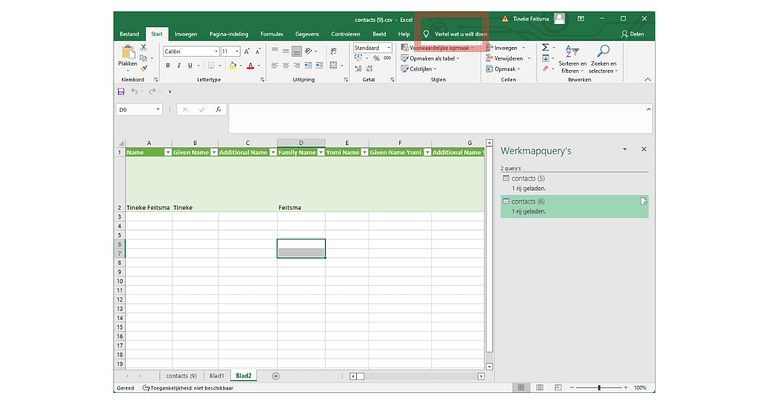Select the contacts (5) query
The image size is (769, 404).
pyautogui.click(x=529, y=178)
